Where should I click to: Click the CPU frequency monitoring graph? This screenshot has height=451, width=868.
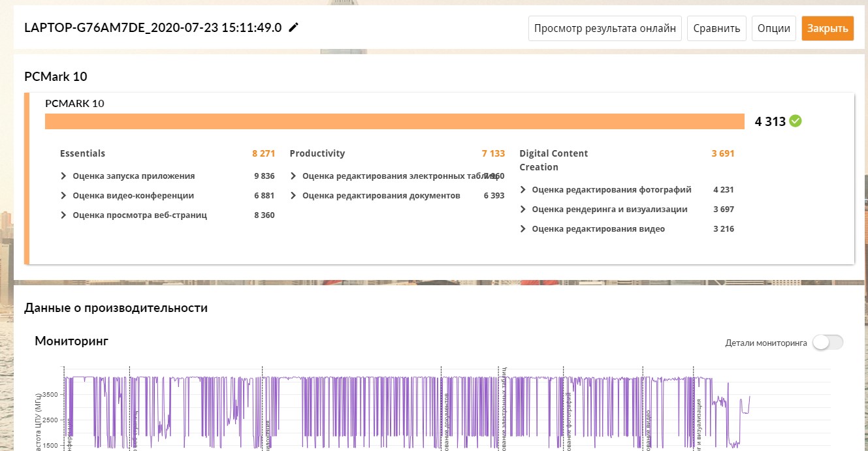tap(447, 409)
